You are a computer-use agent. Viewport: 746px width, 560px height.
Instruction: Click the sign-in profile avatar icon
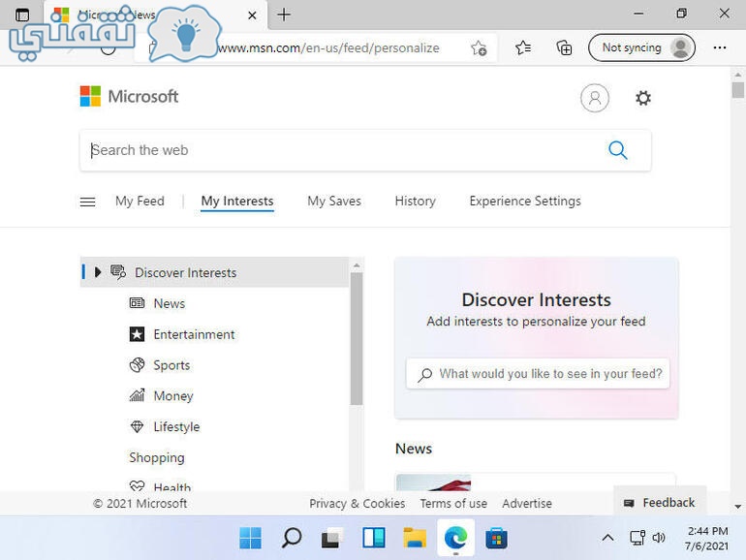[594, 98]
